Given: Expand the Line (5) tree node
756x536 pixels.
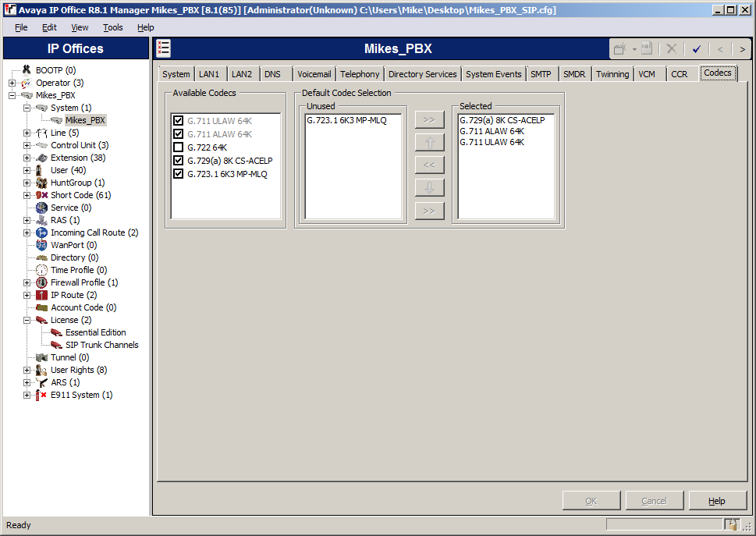Looking at the screenshot, I should pos(27,133).
